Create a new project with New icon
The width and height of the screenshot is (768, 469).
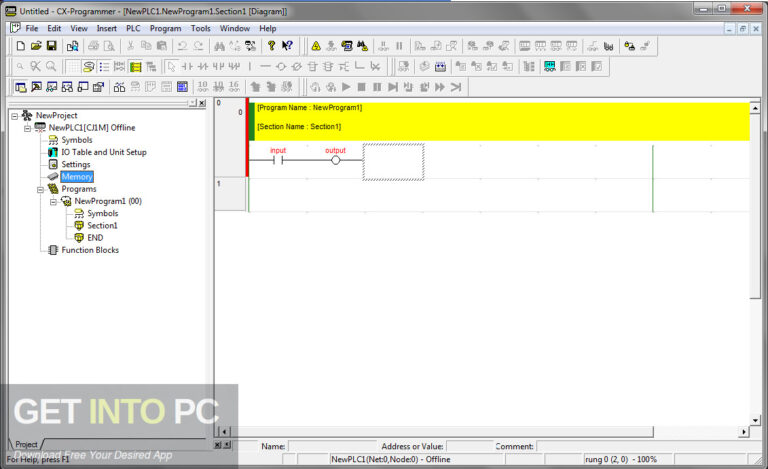tap(21, 46)
